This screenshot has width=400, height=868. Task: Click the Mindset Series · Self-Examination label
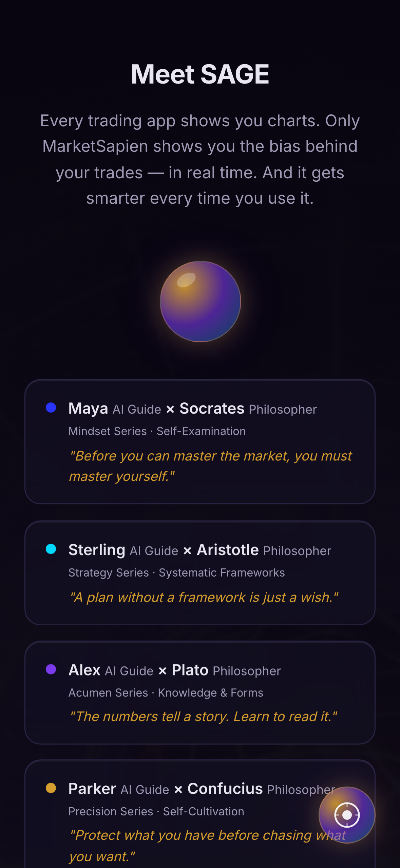coord(157,431)
